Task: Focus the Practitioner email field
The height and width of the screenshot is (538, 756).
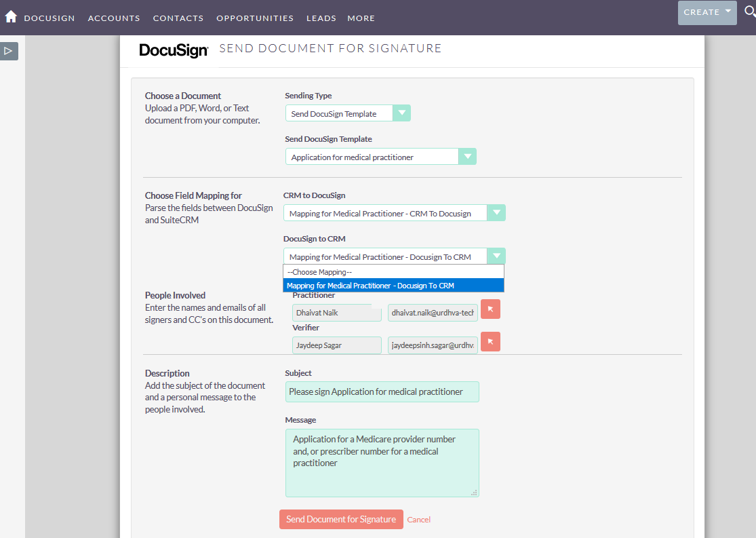Action: pyautogui.click(x=433, y=313)
